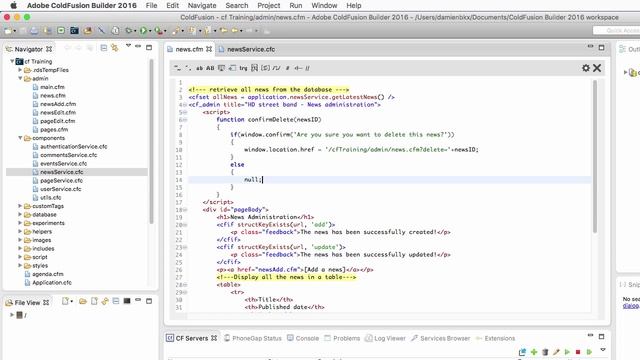The height and width of the screenshot is (360, 640).
Task: Click the pencil Edit Server icon
Action: click(x=556, y=352)
